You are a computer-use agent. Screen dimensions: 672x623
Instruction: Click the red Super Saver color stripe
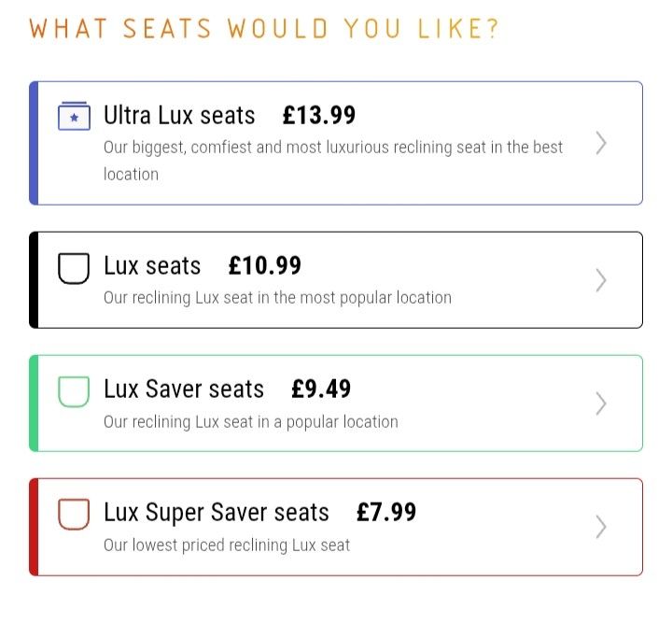point(34,527)
